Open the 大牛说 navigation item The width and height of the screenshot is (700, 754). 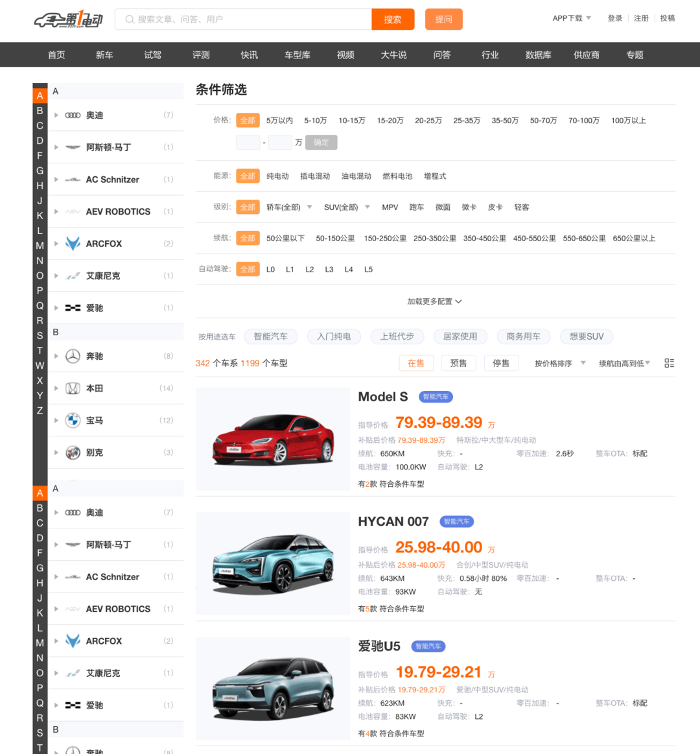[394, 55]
